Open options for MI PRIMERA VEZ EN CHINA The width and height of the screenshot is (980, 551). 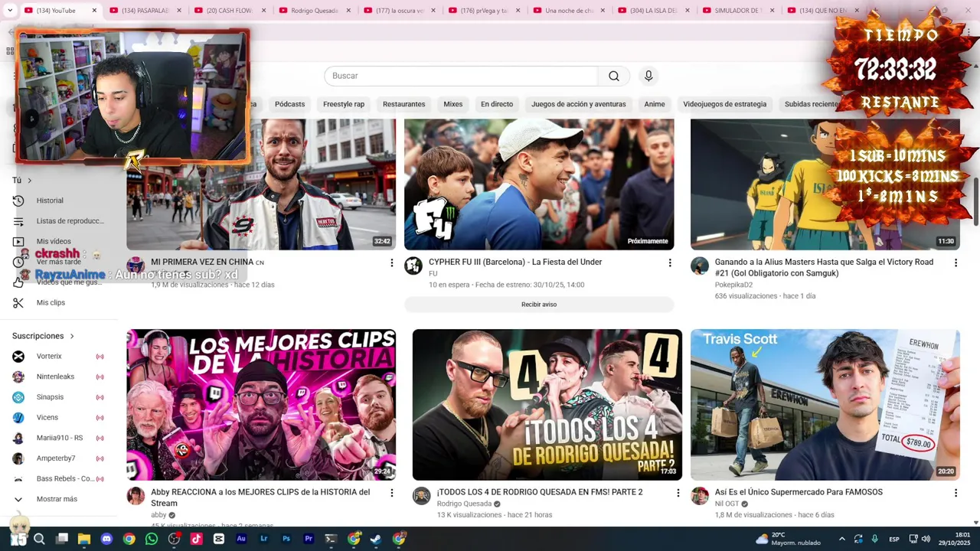pyautogui.click(x=391, y=262)
